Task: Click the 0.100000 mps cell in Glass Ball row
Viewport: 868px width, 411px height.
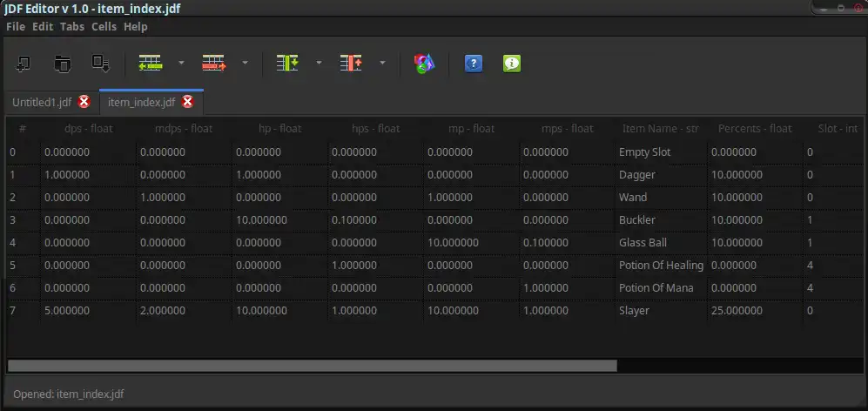Action: pos(568,243)
